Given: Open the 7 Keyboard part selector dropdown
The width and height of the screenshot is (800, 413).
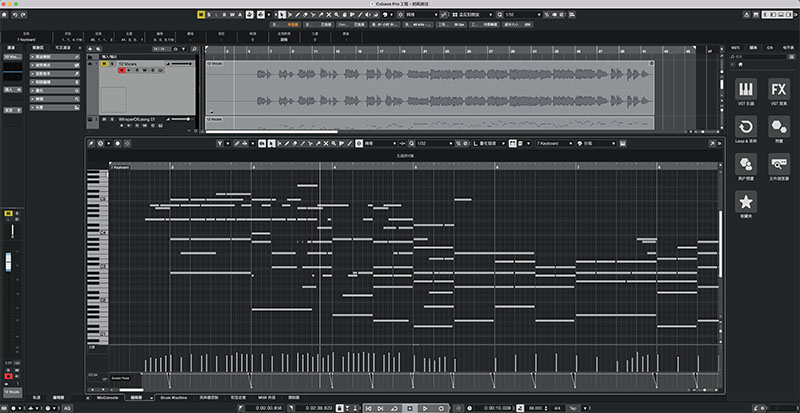Looking at the screenshot, I should click(554, 143).
